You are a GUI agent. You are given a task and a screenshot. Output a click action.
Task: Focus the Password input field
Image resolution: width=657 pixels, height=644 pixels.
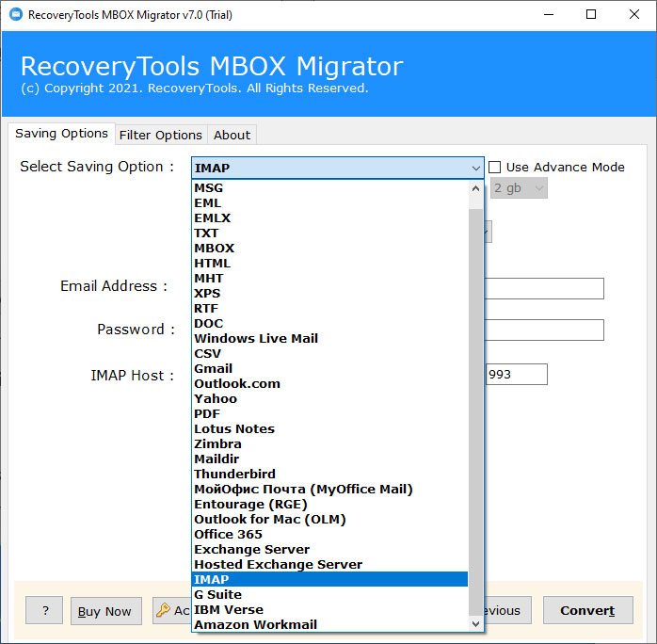click(544, 330)
